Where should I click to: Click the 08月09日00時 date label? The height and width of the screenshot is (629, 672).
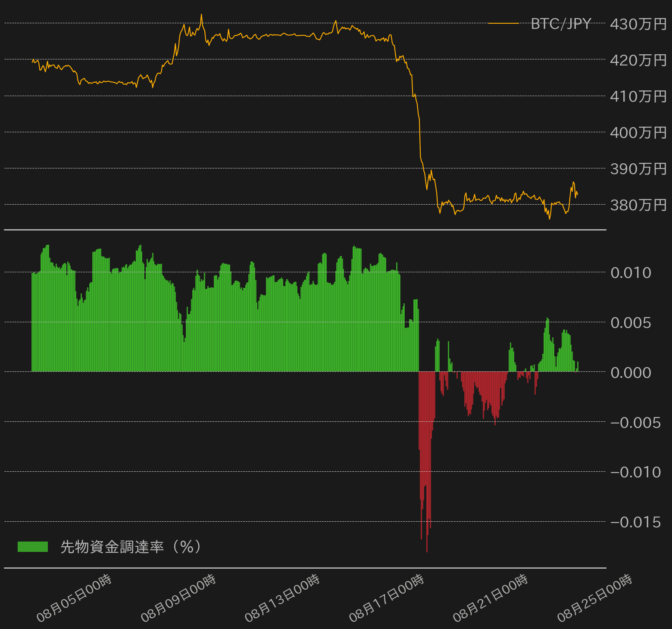pyautogui.click(x=178, y=598)
